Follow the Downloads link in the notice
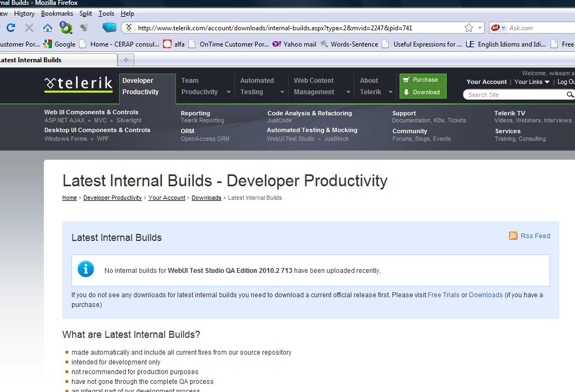Screen dimensions: 575x392 point(486,295)
